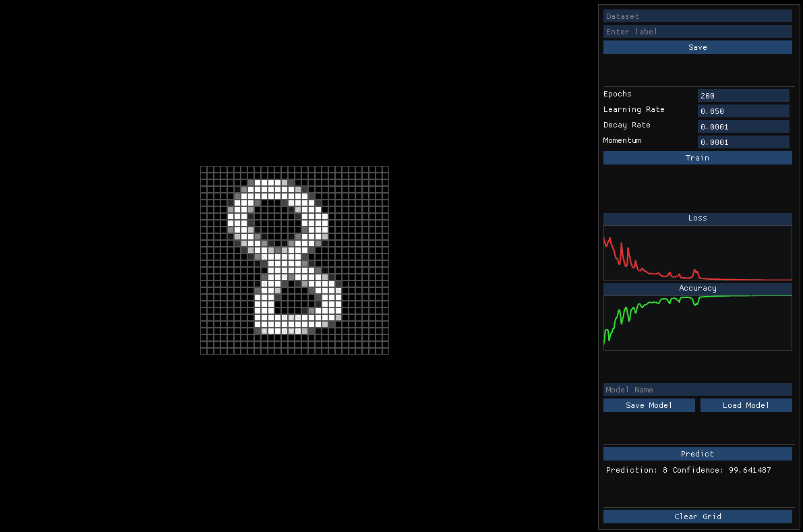
Task: Click Load Model
Action: coord(746,405)
